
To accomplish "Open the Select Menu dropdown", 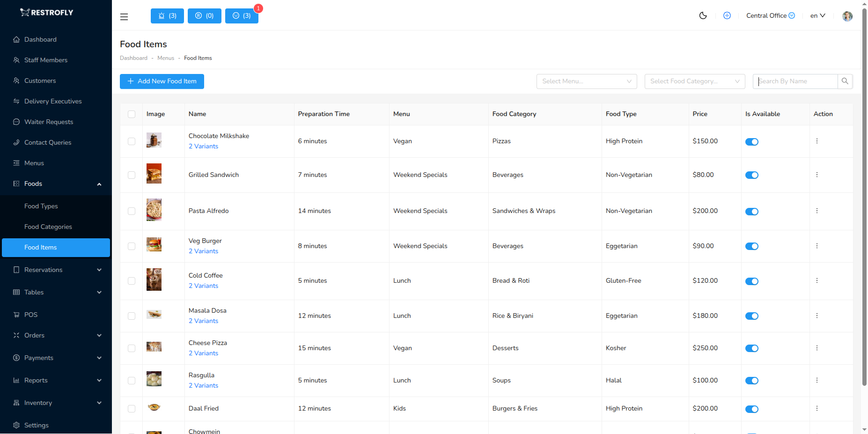I will [586, 81].
